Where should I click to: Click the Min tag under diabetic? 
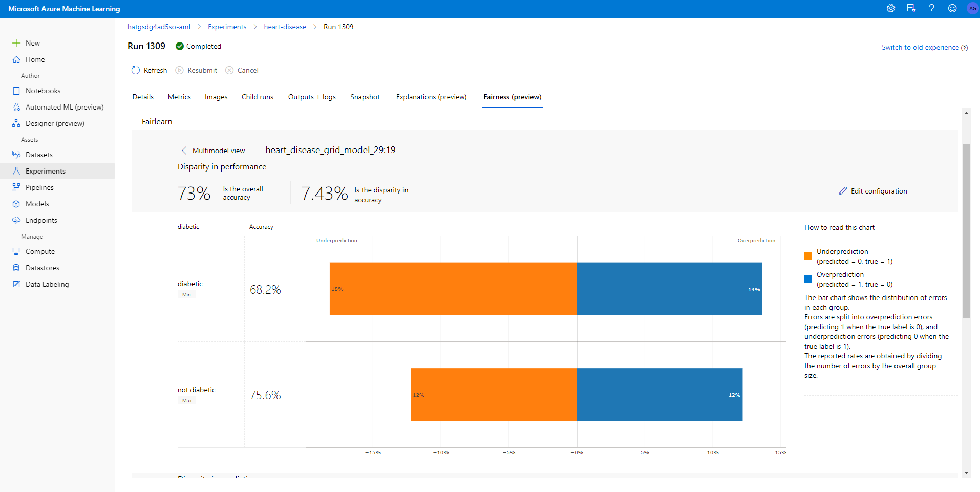coord(186,295)
